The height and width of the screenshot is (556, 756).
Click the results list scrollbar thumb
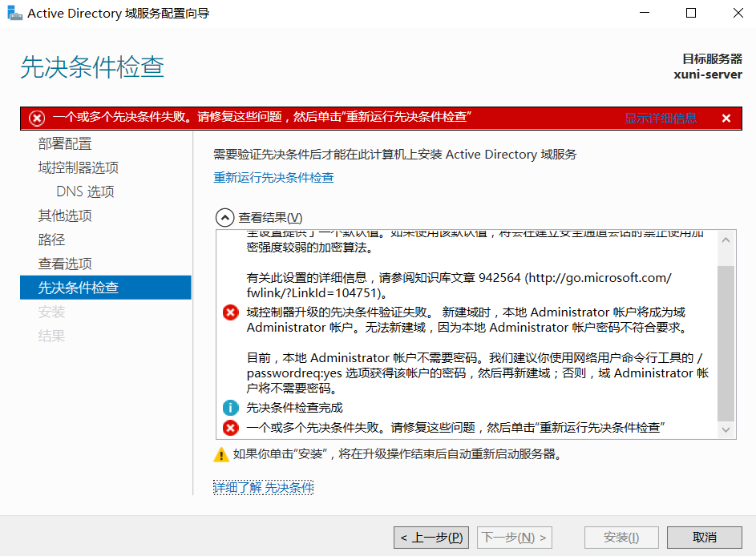tap(726, 343)
